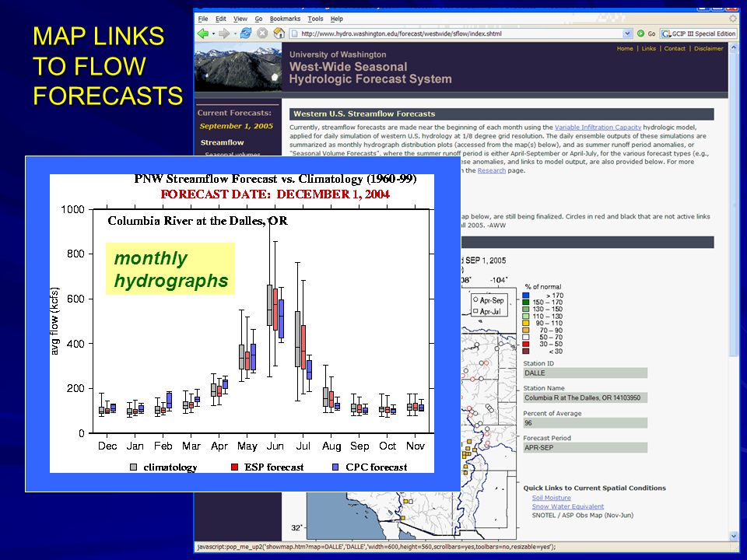Image resolution: width=747 pixels, height=560 pixels.
Task: Click the gray Stop loading icon
Action: coord(262,33)
